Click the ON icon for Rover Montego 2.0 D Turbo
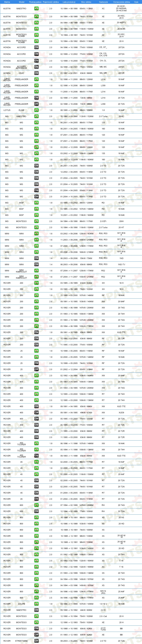142x644 pixels. [36, 629]
